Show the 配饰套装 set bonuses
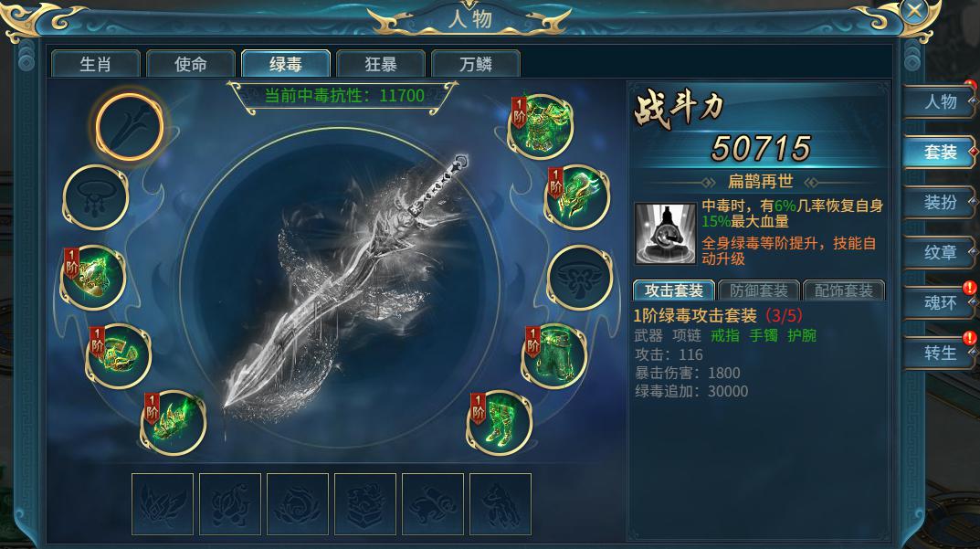Viewport: 980px width, 549px height. pyautogui.click(x=844, y=290)
